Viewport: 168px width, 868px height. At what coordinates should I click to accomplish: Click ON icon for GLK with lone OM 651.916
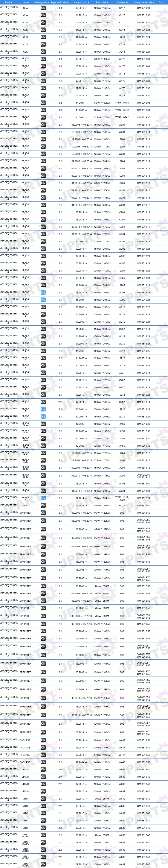(43, 460)
